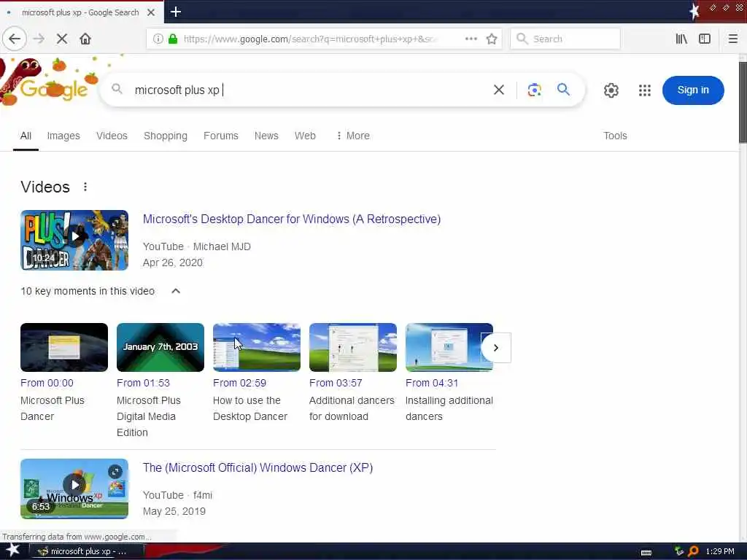The image size is (747, 560).
Task: Show site information icon in address bar
Action: coord(158,39)
